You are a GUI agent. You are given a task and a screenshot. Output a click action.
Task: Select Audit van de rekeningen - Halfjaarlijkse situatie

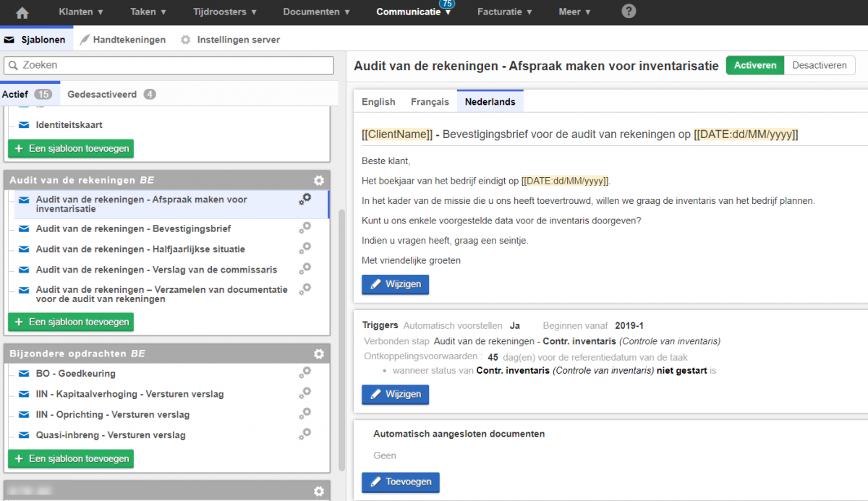click(x=140, y=249)
